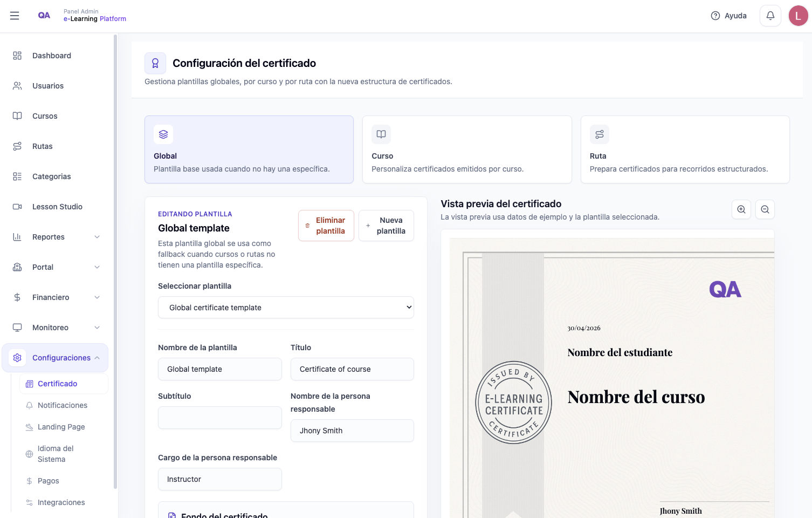The height and width of the screenshot is (518, 812).
Task: Click the Lesson Studio camera icon
Action: click(x=17, y=207)
